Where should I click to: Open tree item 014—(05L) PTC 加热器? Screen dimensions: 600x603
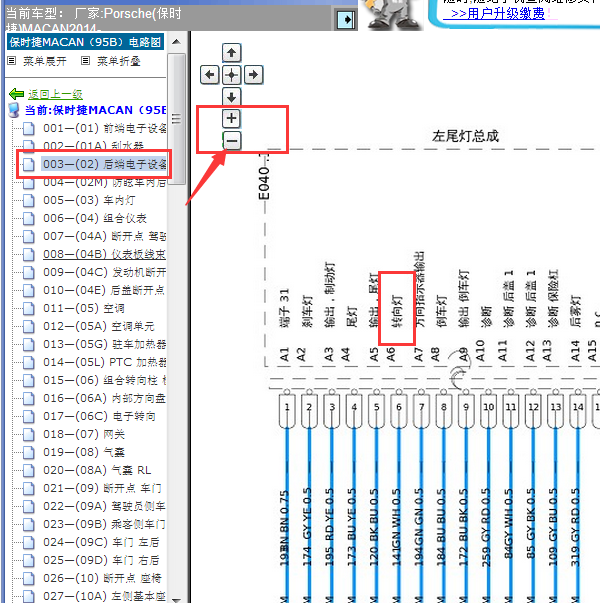point(105,362)
